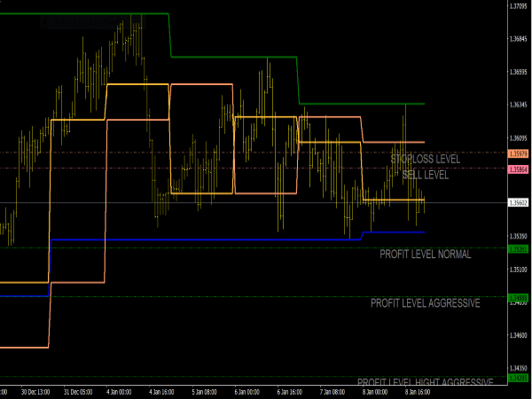The height and width of the screenshot is (399, 532).
Task: Click the 8 Jan 16:00 time label
Action: [x=417, y=391]
